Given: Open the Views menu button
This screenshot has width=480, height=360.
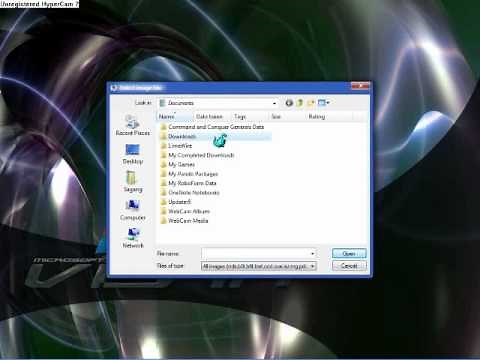Looking at the screenshot, I should point(324,103).
